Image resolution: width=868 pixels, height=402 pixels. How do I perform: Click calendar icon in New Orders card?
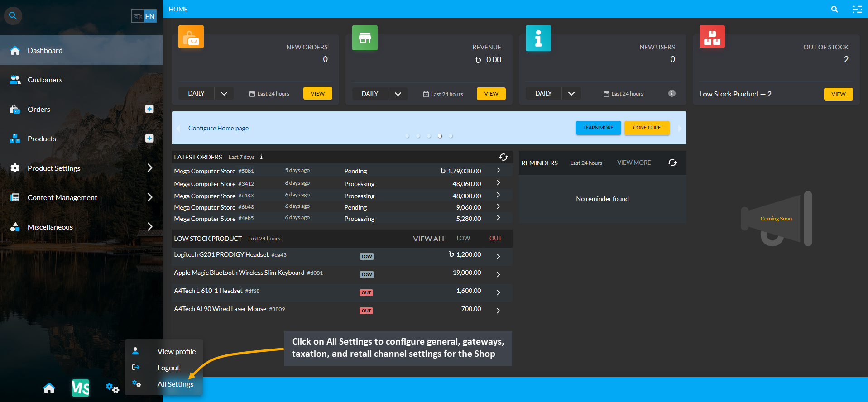pyautogui.click(x=252, y=94)
